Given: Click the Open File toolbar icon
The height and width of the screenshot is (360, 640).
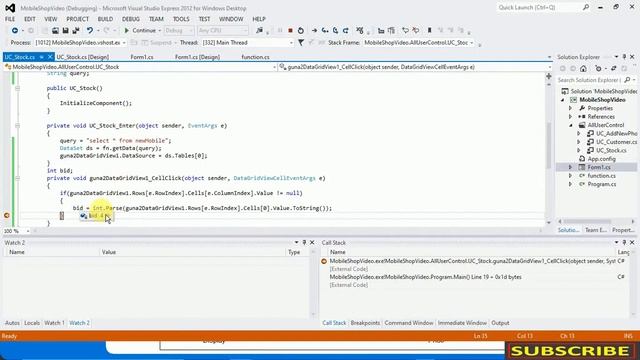Looking at the screenshot, I should (x=55, y=31).
